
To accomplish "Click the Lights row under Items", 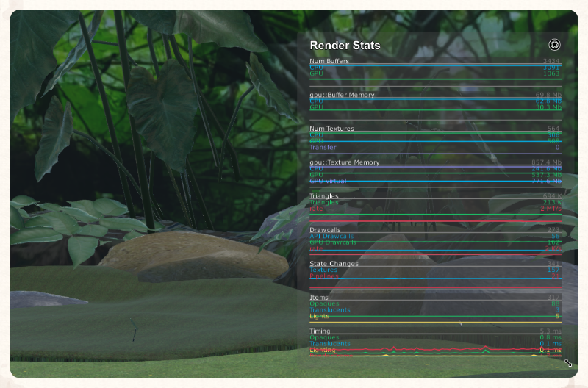I will click(x=320, y=316).
